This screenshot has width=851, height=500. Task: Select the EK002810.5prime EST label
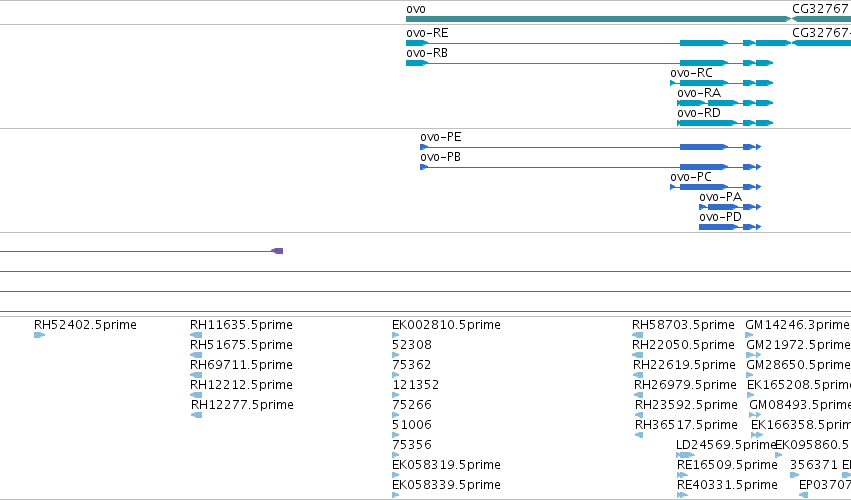446,325
